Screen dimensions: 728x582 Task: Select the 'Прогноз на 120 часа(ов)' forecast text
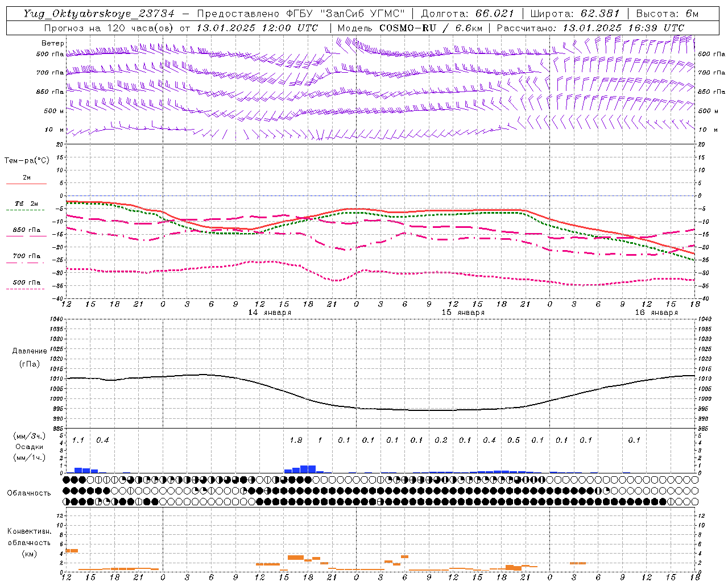pyautogui.click(x=110, y=28)
